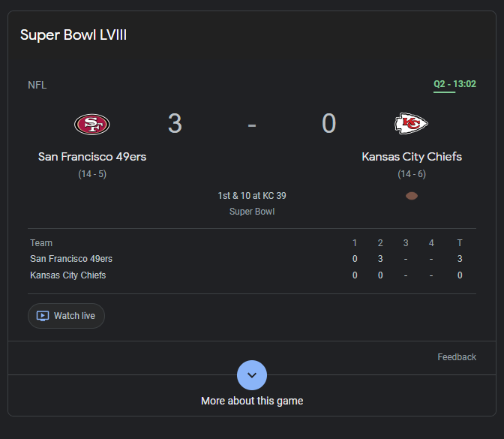
Task: Click the Q2 - 13:02 game clock
Action: coord(454,84)
